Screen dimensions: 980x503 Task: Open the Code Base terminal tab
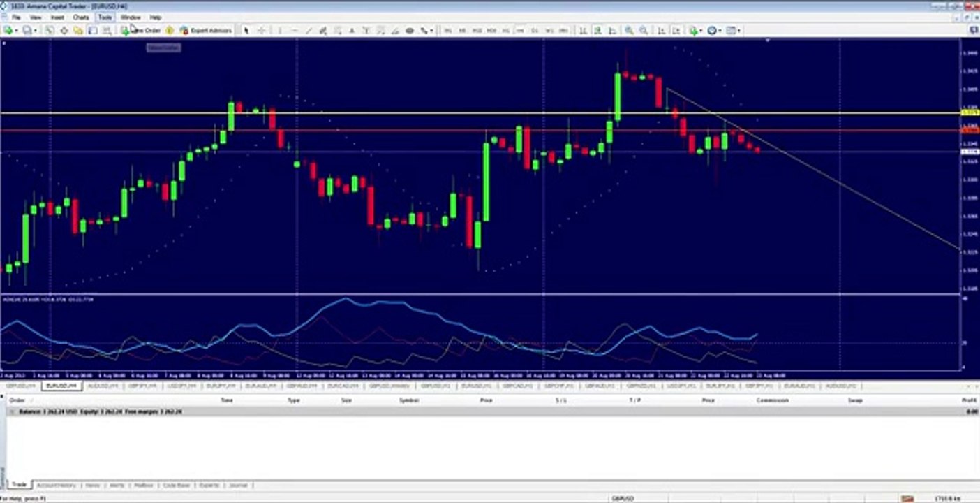(177, 485)
